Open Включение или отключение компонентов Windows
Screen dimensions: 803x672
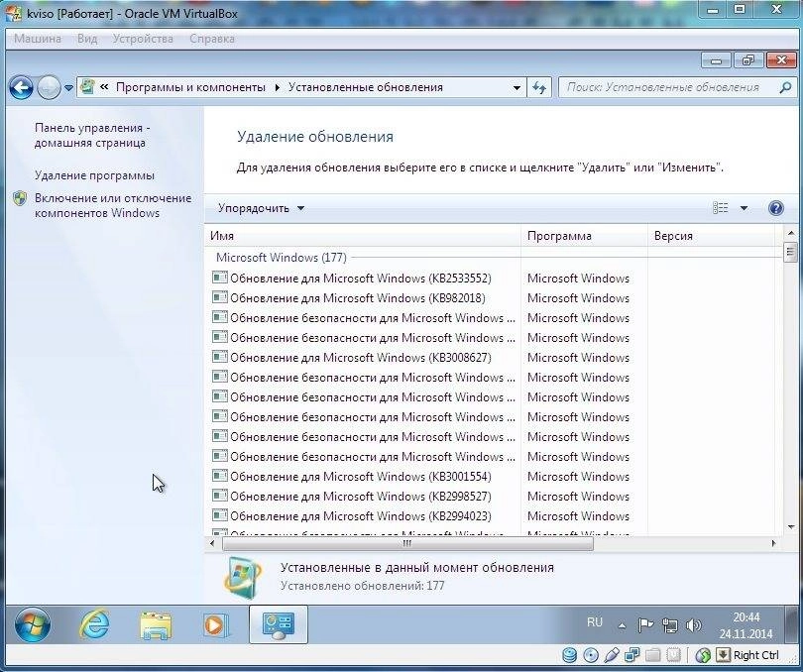tap(113, 205)
